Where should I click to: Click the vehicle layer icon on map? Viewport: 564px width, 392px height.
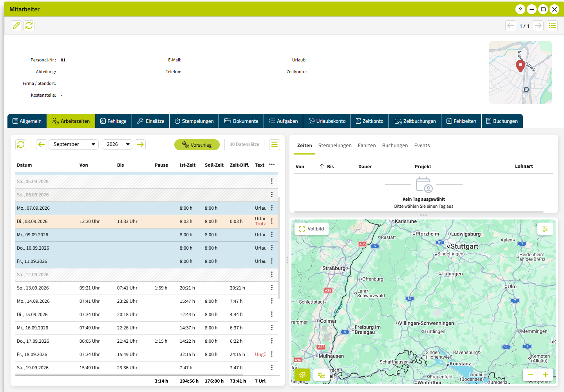coord(322,375)
